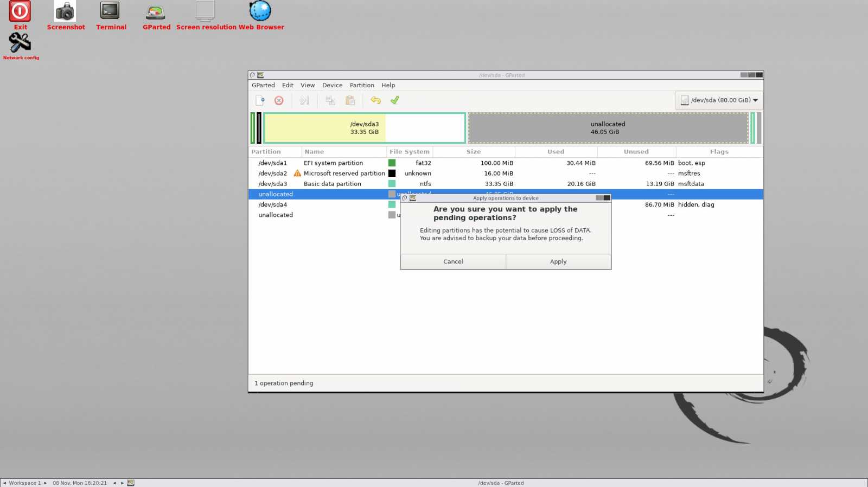Image resolution: width=868 pixels, height=487 pixels.
Task: Click the red Delete partition icon
Action: coord(279,100)
